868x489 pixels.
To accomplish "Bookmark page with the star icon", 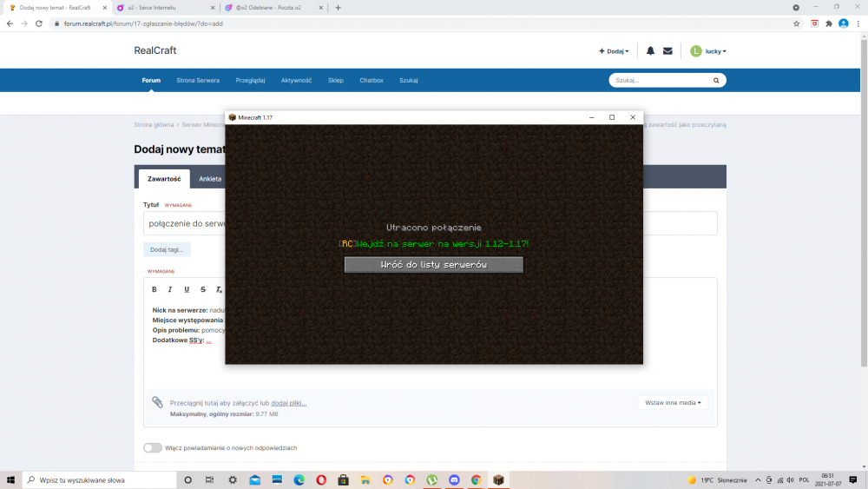I will (x=797, y=23).
